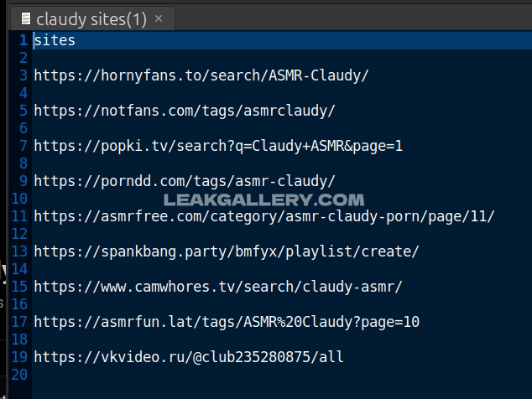Screen dimensions: 532x399
Task: Click line number 20 in the gutter
Action: (19, 375)
